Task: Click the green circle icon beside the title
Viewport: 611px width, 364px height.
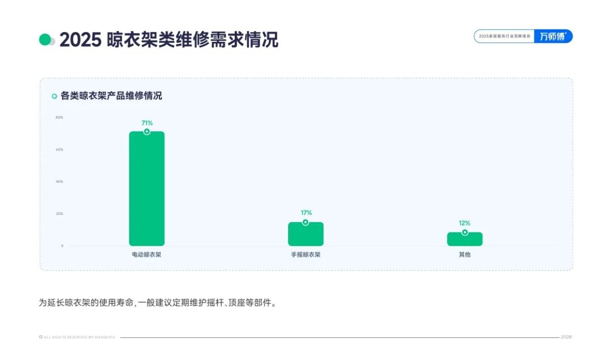Action: (45, 40)
